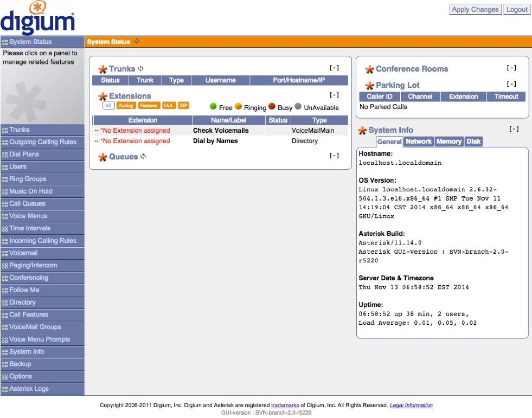Open Follow Me in the sidebar
The height and width of the screenshot is (418, 532).
pos(42,291)
